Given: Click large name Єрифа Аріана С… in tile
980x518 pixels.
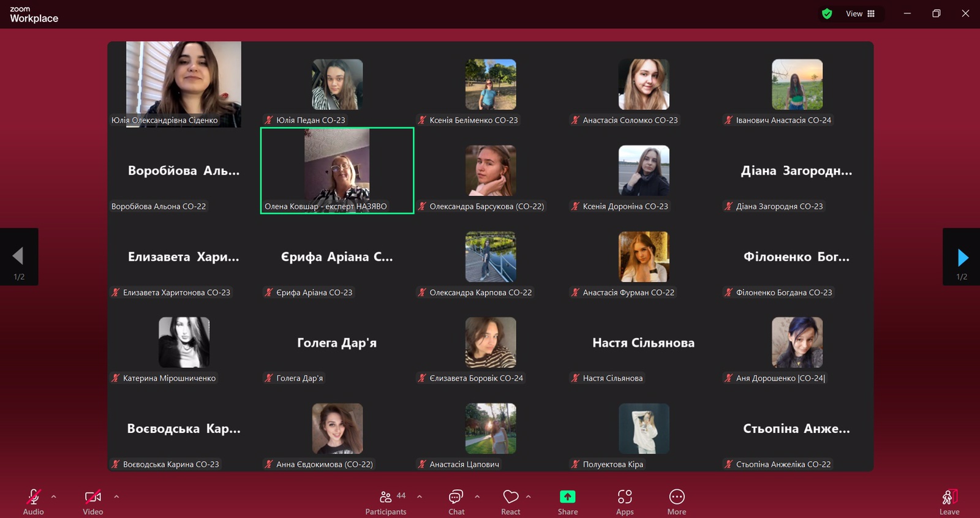Looking at the screenshot, I should click(x=337, y=257).
